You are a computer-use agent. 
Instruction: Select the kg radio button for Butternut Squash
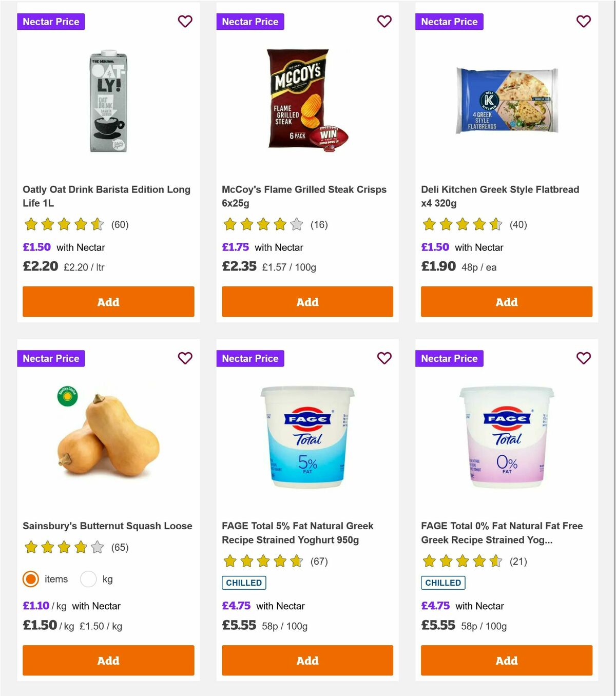(x=89, y=579)
